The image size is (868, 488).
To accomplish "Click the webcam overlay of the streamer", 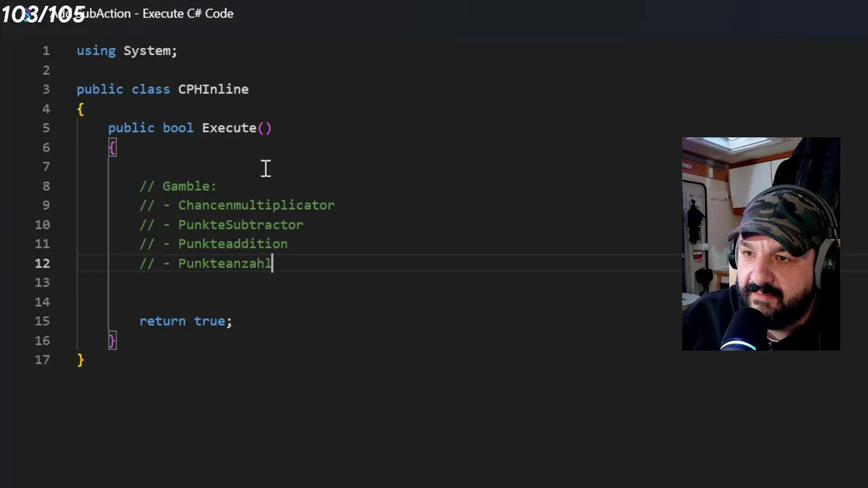I will coord(761,244).
